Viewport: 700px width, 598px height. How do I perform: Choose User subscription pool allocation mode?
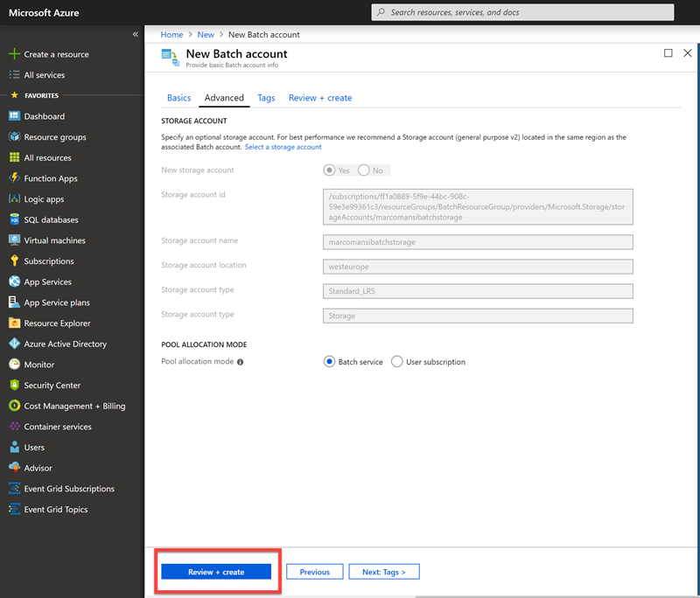point(397,362)
